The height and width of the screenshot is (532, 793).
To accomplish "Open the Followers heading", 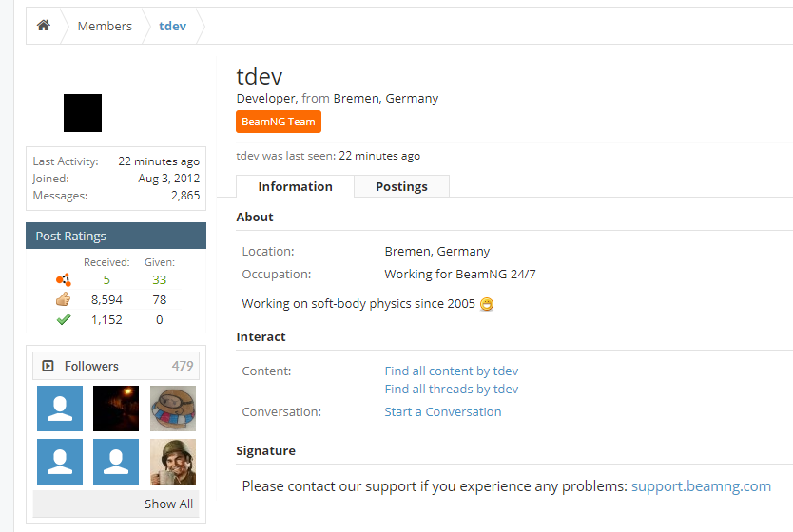I will [91, 366].
